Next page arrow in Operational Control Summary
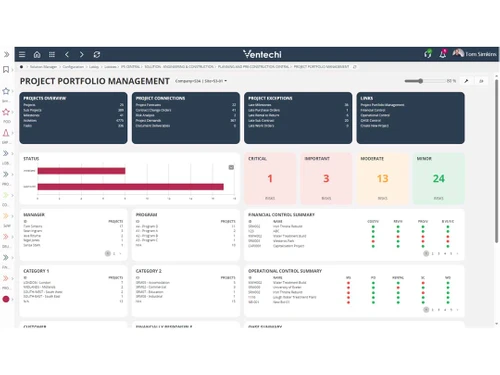Screen dimensions: 500x375 click(x=457, y=310)
